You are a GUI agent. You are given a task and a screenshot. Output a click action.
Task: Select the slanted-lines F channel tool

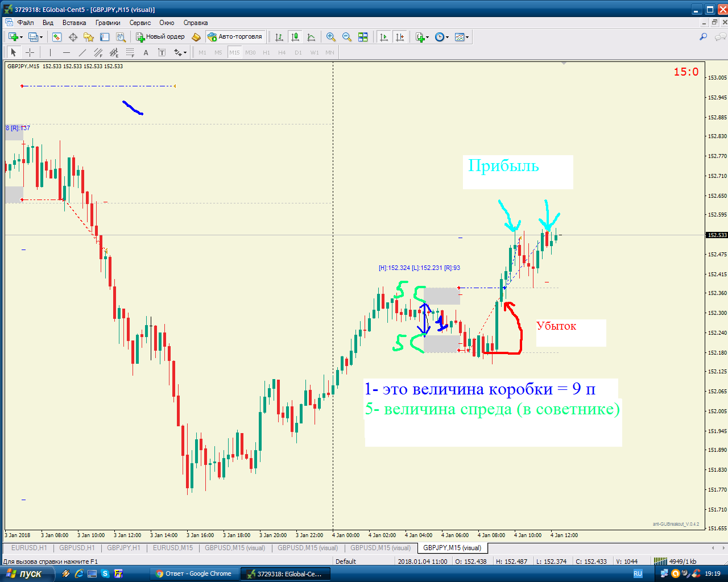point(98,52)
